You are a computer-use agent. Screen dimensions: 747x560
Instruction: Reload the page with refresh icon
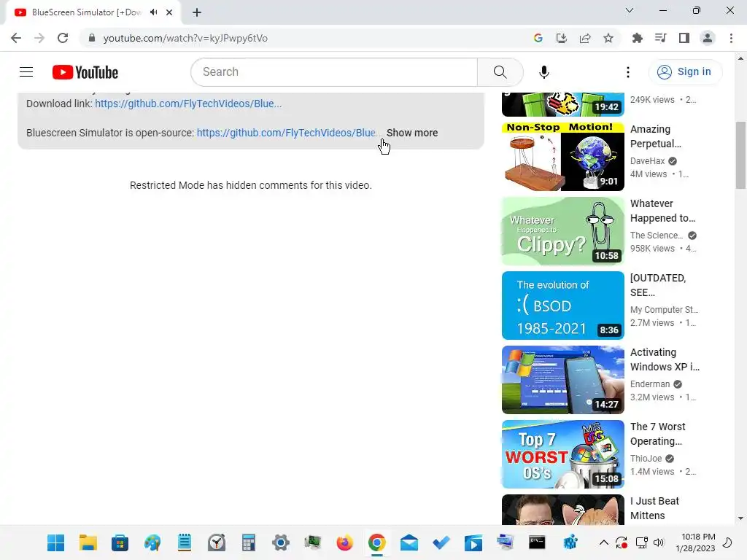click(63, 38)
